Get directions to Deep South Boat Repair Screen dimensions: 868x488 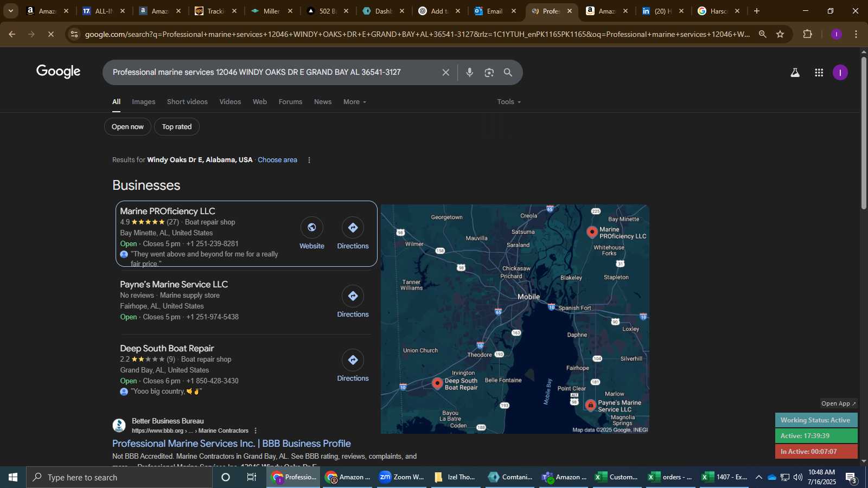[353, 360]
